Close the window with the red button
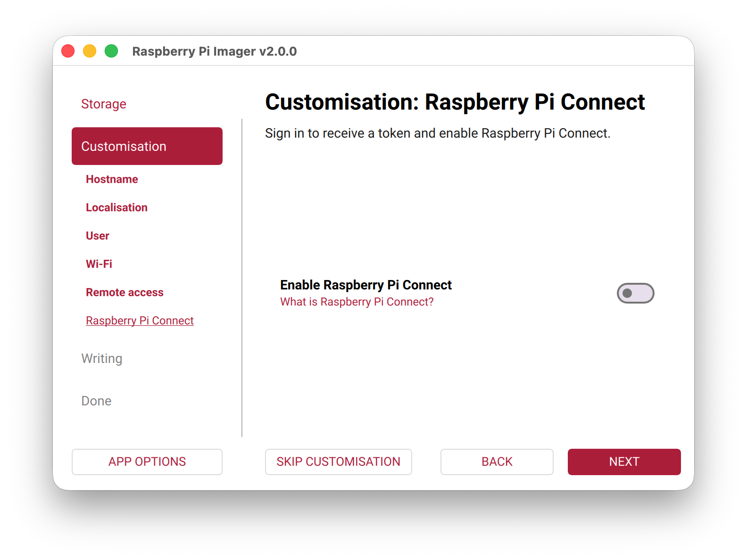Screen dimensions: 747x560 68,51
